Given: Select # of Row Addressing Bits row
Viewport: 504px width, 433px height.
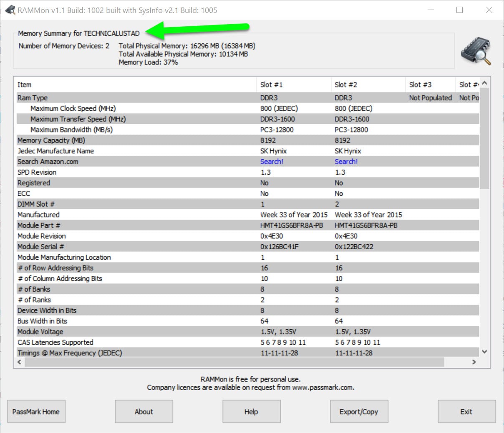Looking at the screenshot, I should click(247, 268).
